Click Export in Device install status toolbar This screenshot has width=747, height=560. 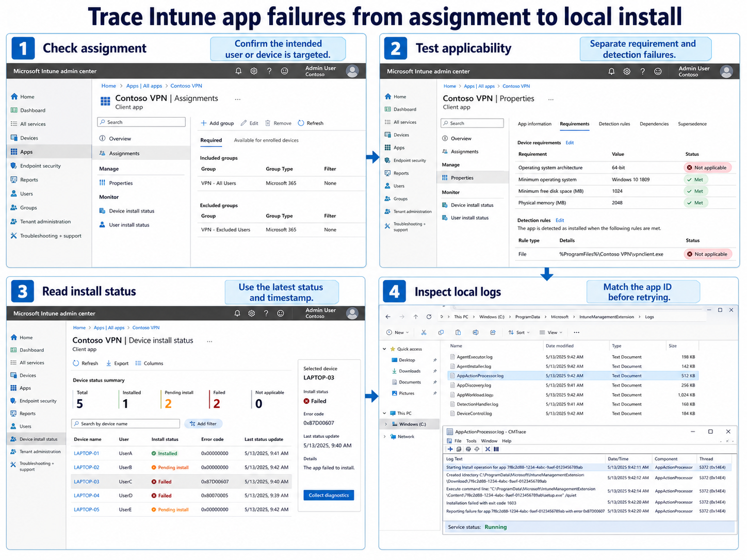tap(117, 364)
